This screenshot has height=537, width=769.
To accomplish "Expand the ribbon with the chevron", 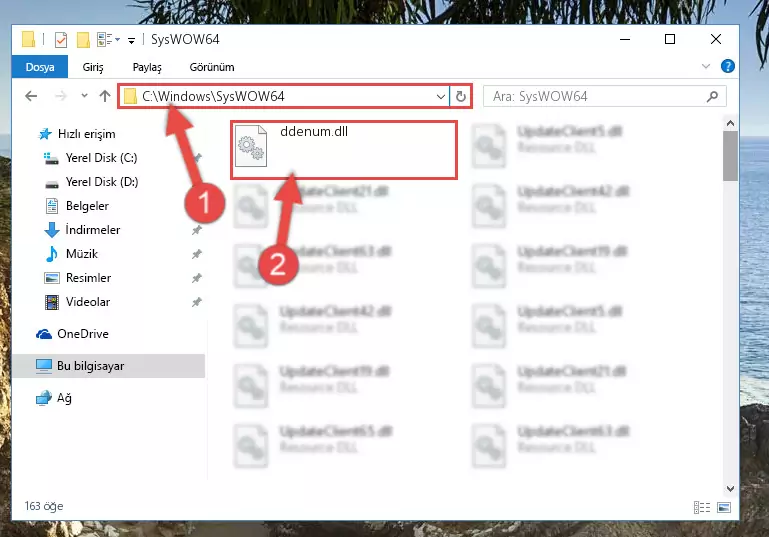I will (706, 66).
